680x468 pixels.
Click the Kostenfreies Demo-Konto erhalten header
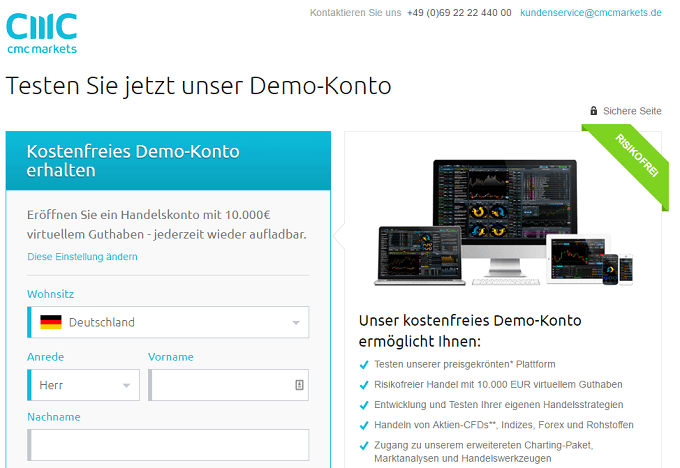pos(168,160)
